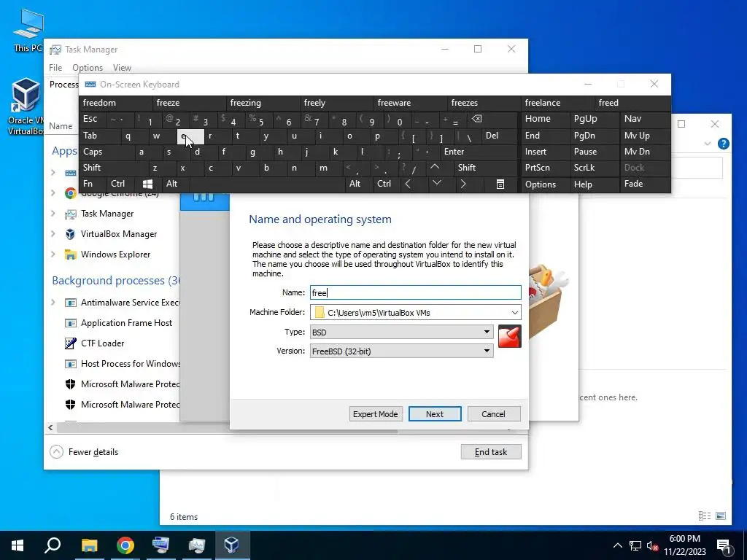Click the taskbar clock showing 6:00 PM

[684, 545]
